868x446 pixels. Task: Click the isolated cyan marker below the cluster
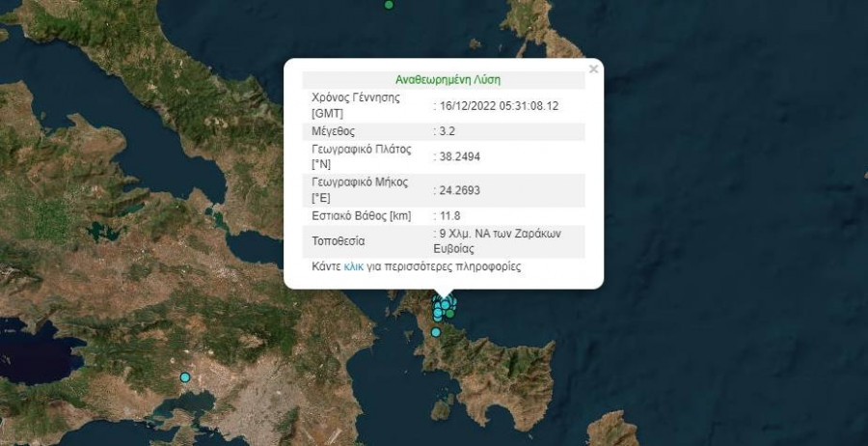pyautogui.click(x=436, y=332)
